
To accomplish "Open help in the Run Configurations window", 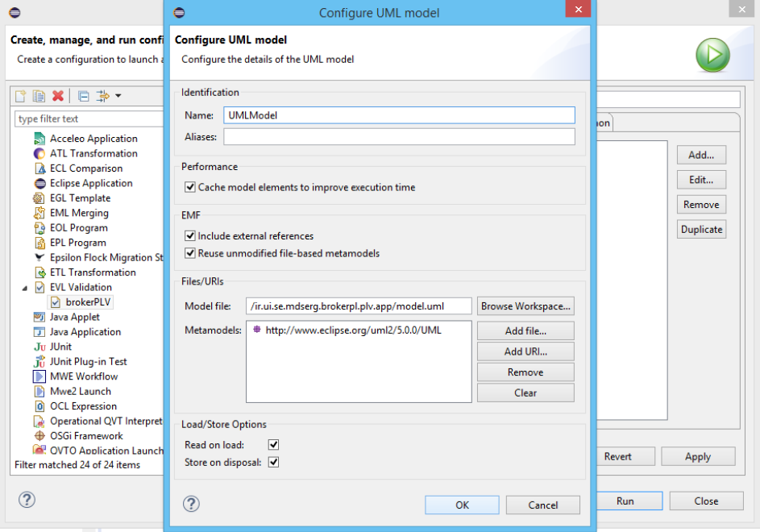I will [27, 500].
